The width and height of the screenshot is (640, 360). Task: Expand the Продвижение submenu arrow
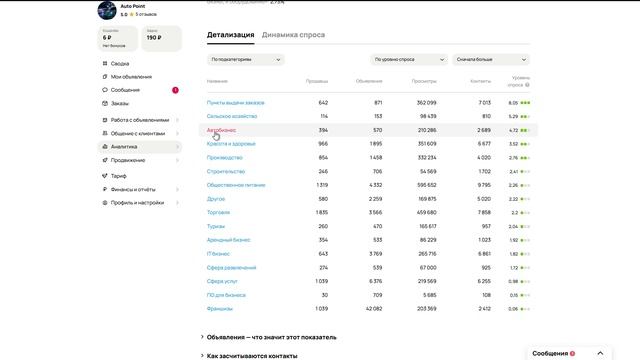178,160
